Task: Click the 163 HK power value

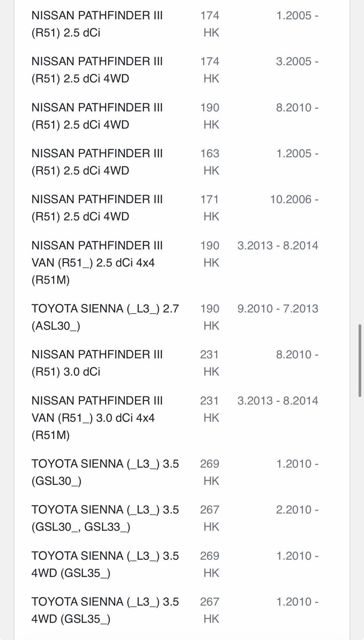Action: point(210,162)
